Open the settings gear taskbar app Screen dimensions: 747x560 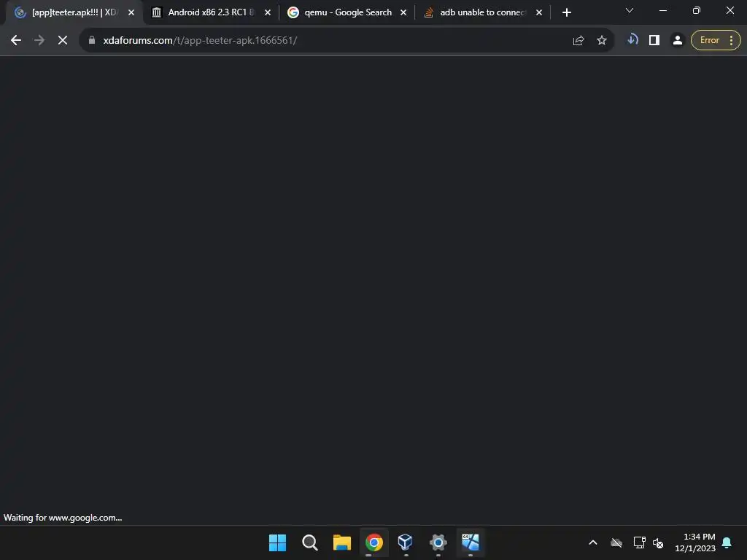pyautogui.click(x=438, y=542)
